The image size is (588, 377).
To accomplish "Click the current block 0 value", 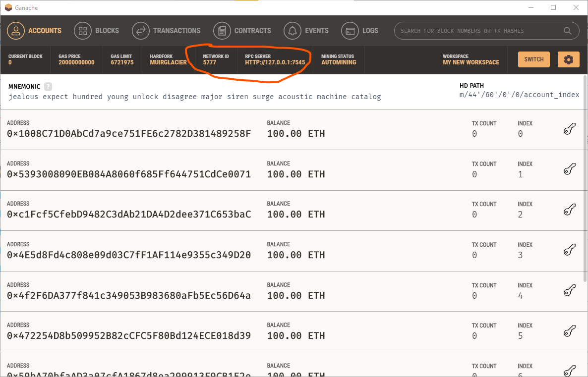I will click(x=10, y=62).
